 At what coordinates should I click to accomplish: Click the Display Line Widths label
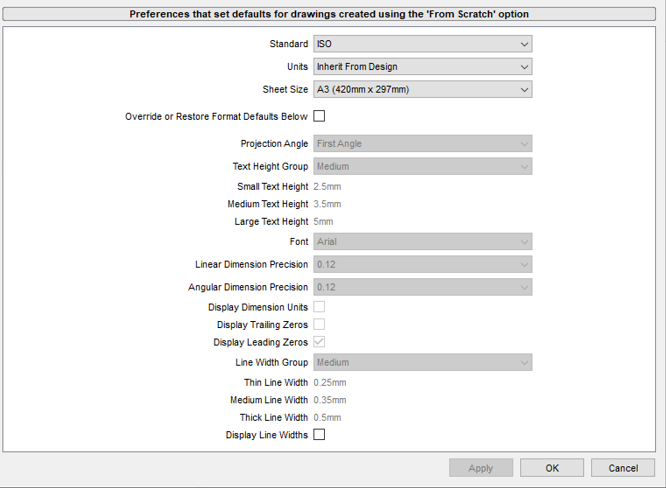(x=266, y=435)
